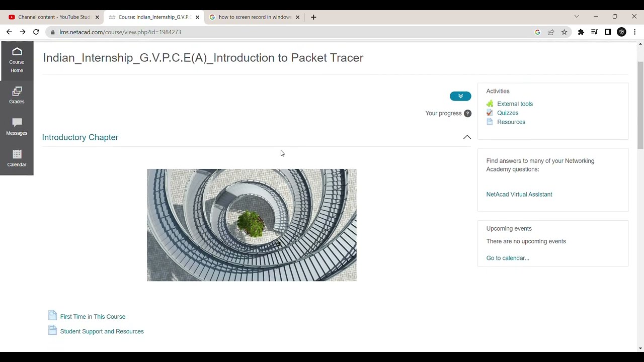Open the Extensions puzzle icon
The image size is (644, 362).
pos(581,32)
